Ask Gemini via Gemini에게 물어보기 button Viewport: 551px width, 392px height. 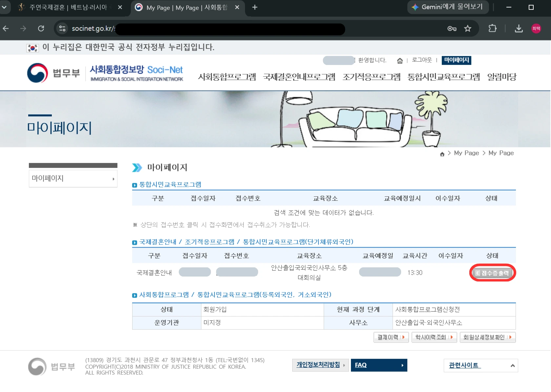click(x=448, y=7)
